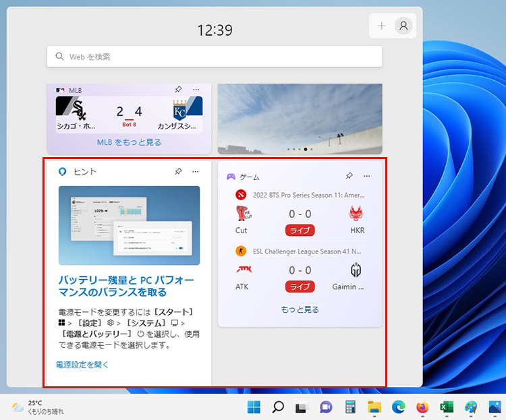Pin the MLB widget
The height and width of the screenshot is (420, 506).
click(x=178, y=90)
